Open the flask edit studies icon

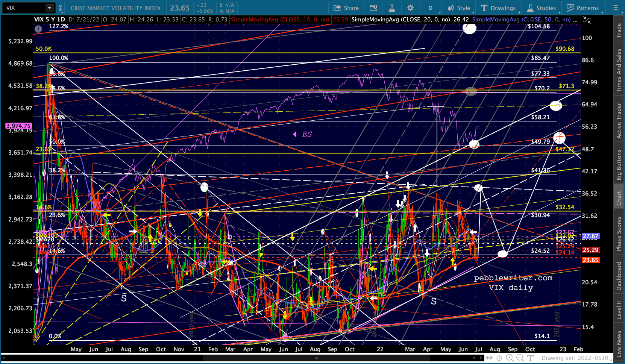click(392, 8)
